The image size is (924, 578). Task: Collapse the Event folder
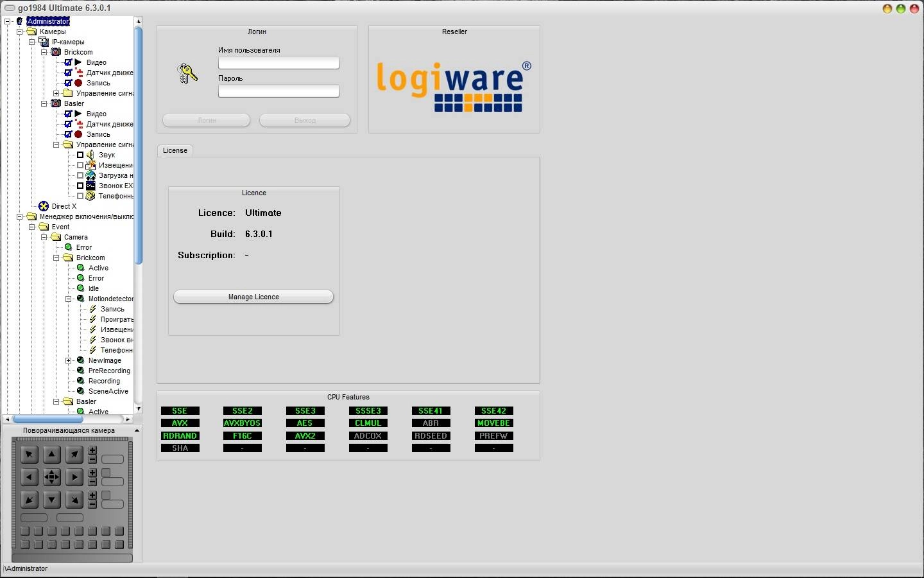click(31, 227)
